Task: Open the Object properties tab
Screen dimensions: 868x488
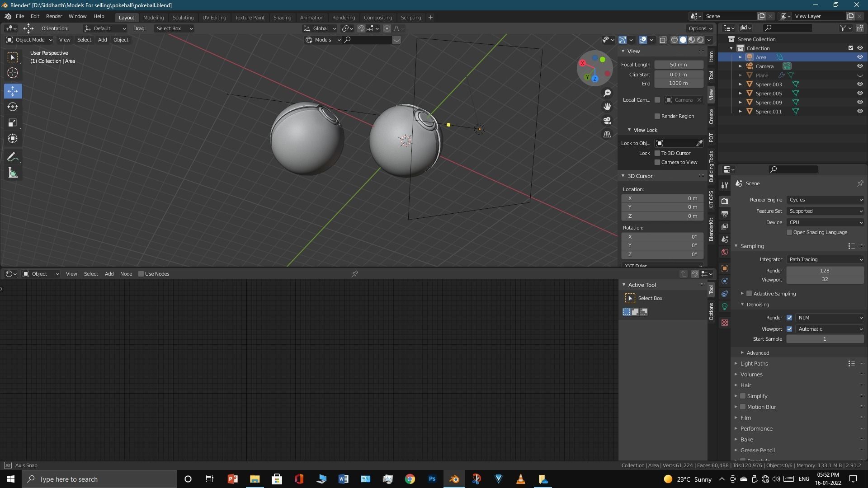Action: tap(725, 268)
